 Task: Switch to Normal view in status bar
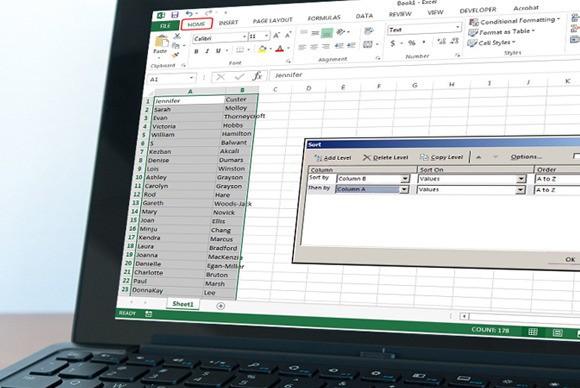pyautogui.click(x=533, y=331)
